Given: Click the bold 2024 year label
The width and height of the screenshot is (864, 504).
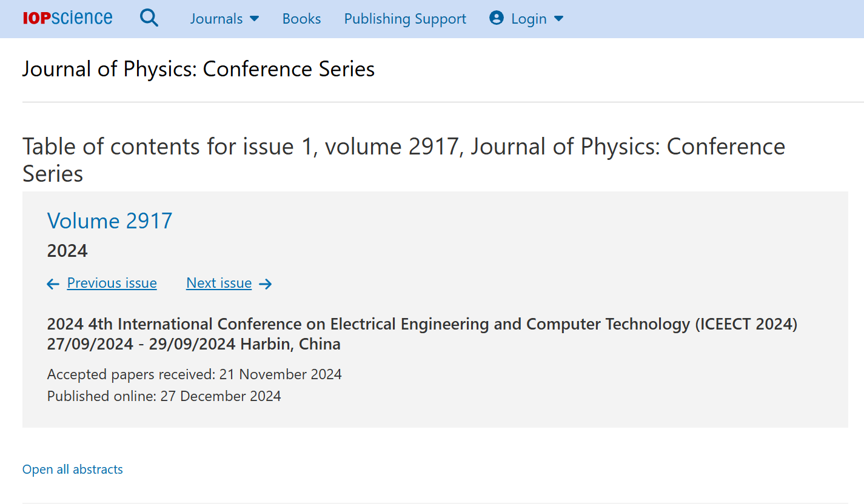Looking at the screenshot, I should 67,251.
